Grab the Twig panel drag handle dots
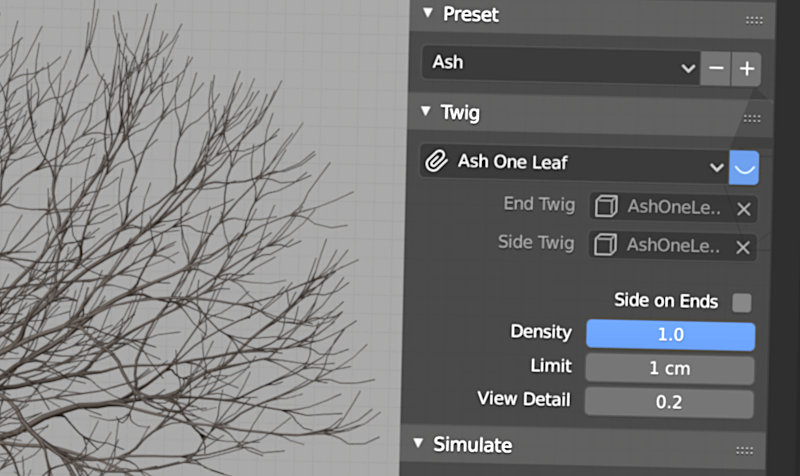 click(x=752, y=119)
